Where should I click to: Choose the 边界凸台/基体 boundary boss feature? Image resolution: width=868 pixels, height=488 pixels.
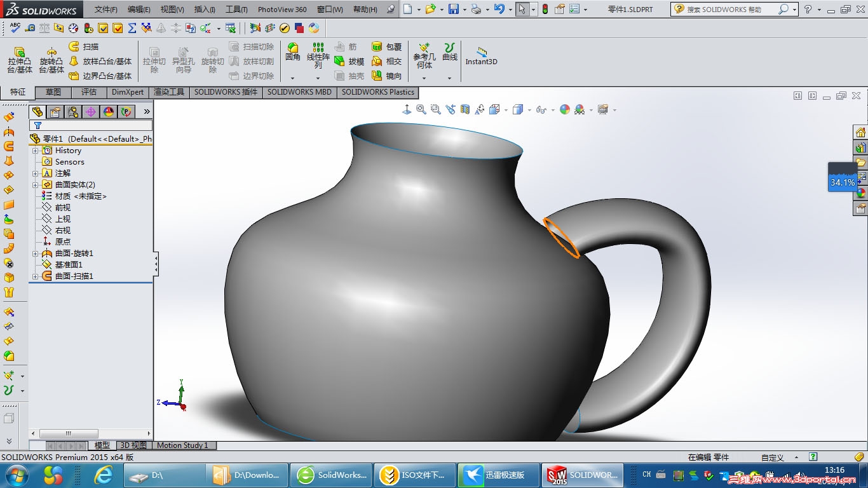100,76
